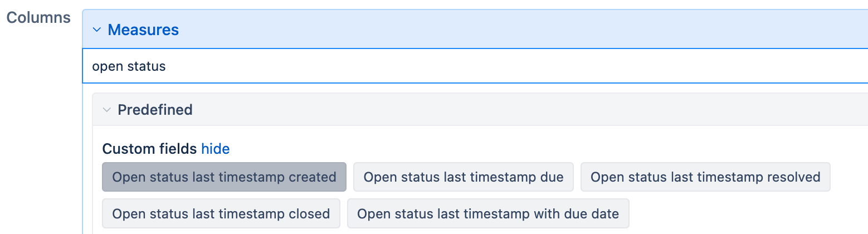Select Open status last timestamp resolved
Screen dimensions: 868x234
pyautogui.click(x=705, y=177)
